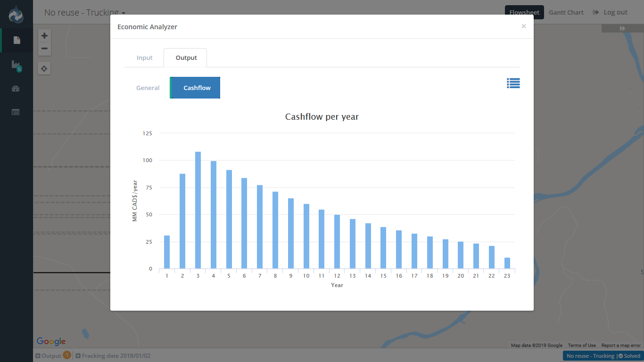Zoom in on the map
Viewport: 644px width, 362px height.
pos(44,36)
